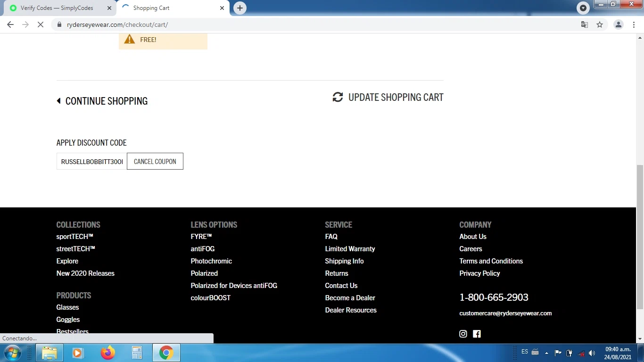Screen dimensions: 644x362
Task: Open the FYRE™ lens option link
Action: point(201,237)
